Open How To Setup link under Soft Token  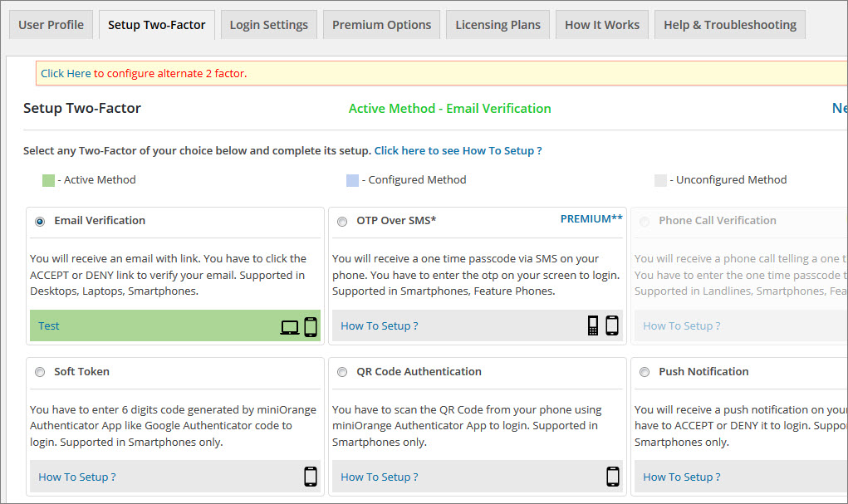[x=76, y=477]
